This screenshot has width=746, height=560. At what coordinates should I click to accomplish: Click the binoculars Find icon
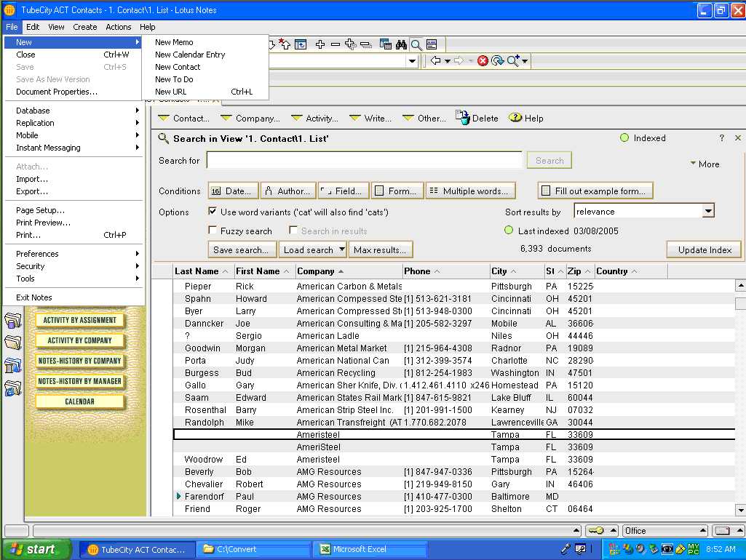[401, 44]
